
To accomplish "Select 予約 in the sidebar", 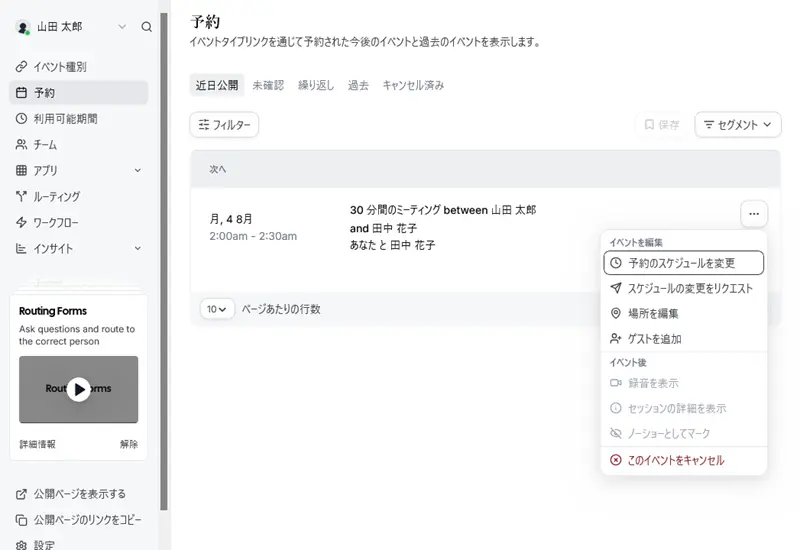I will click(x=79, y=93).
